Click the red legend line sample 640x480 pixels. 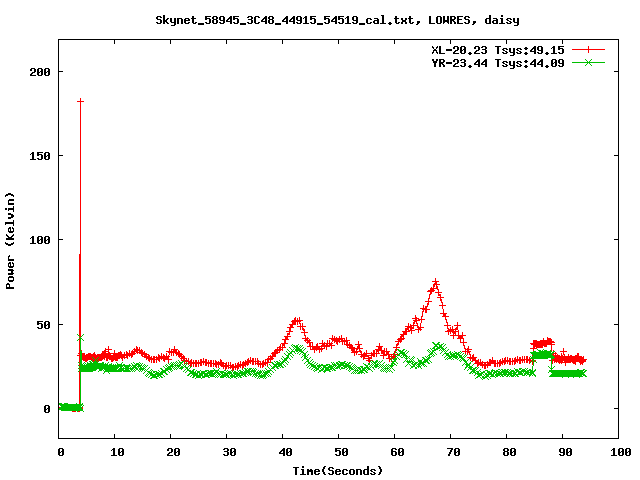[588, 50]
